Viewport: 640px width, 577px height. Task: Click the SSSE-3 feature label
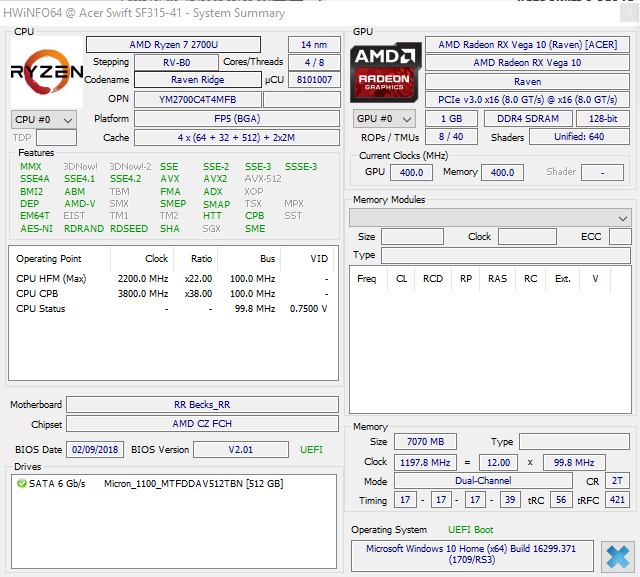tap(301, 166)
